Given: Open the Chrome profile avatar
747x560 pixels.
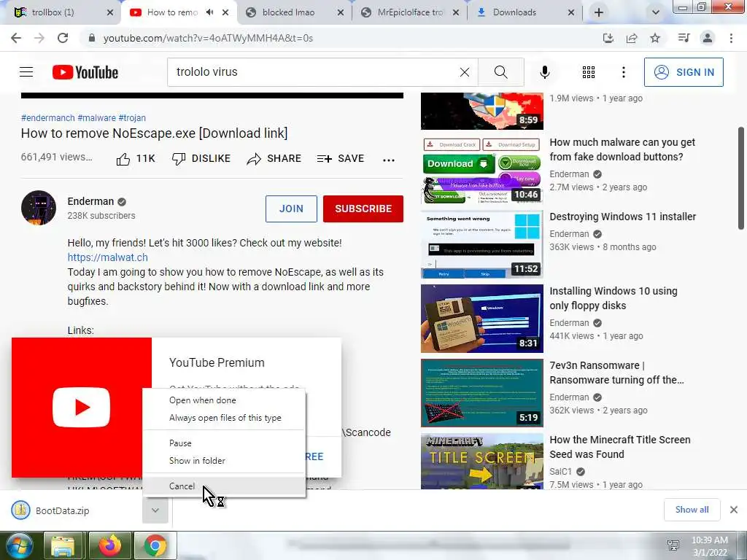Looking at the screenshot, I should click(708, 38).
